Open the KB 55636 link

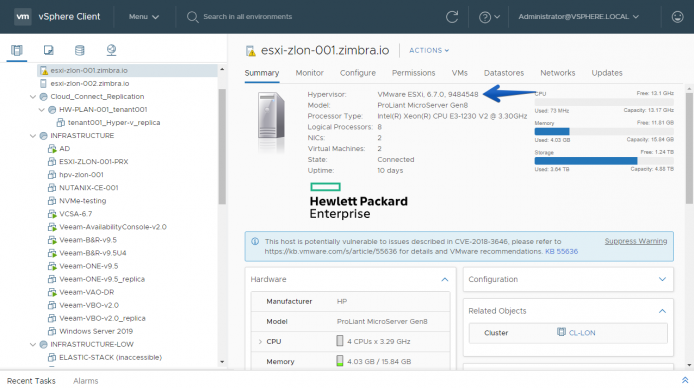click(x=561, y=251)
